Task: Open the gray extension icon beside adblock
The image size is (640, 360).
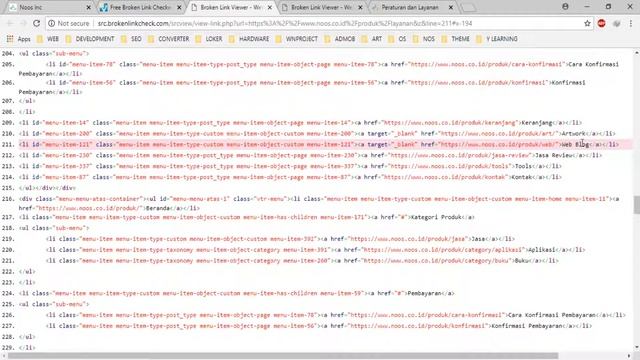Action: [x=616, y=23]
